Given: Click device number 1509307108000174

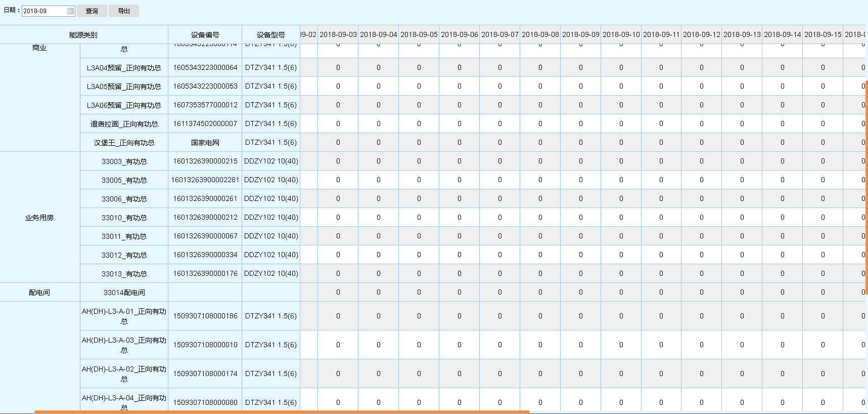Looking at the screenshot, I should click(x=205, y=374).
